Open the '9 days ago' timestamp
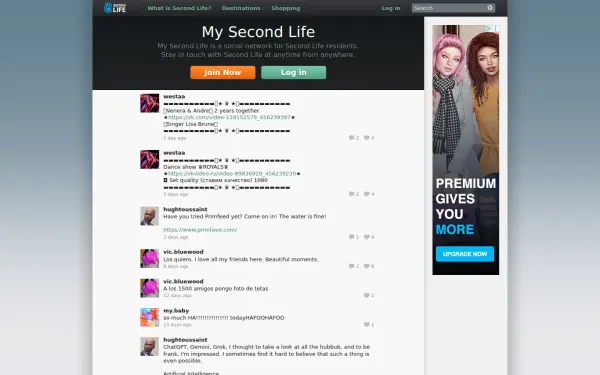Screen dimensions: 600x375 click(176, 266)
